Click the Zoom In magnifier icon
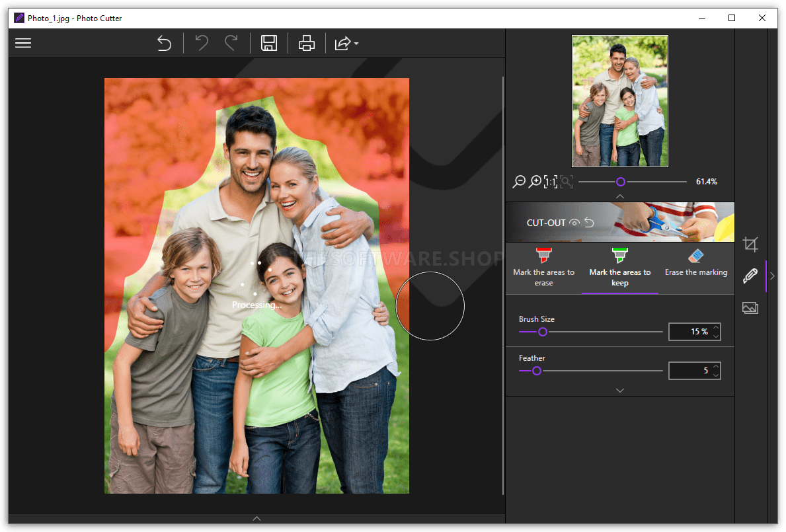This screenshot has width=786, height=532. click(x=535, y=181)
